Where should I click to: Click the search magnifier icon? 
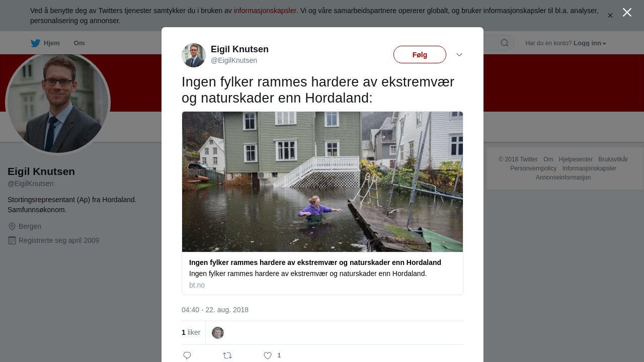click(505, 43)
